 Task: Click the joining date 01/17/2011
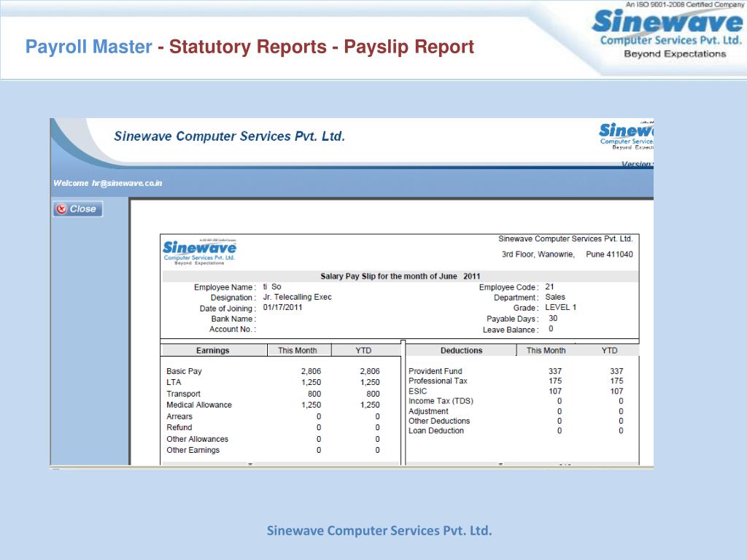(x=282, y=308)
